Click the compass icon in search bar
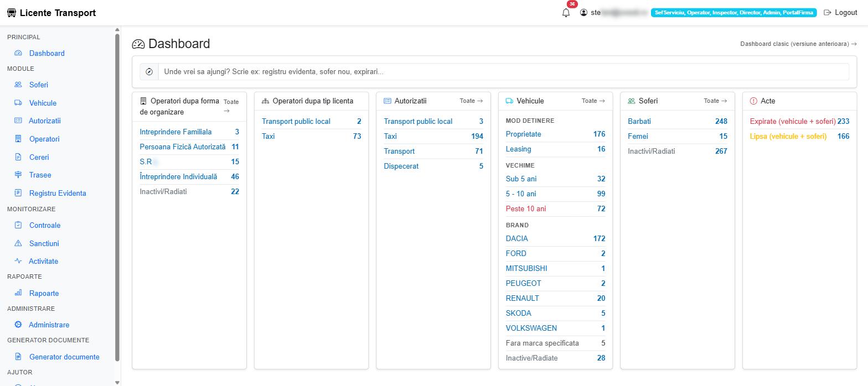868x386 pixels. tap(149, 72)
